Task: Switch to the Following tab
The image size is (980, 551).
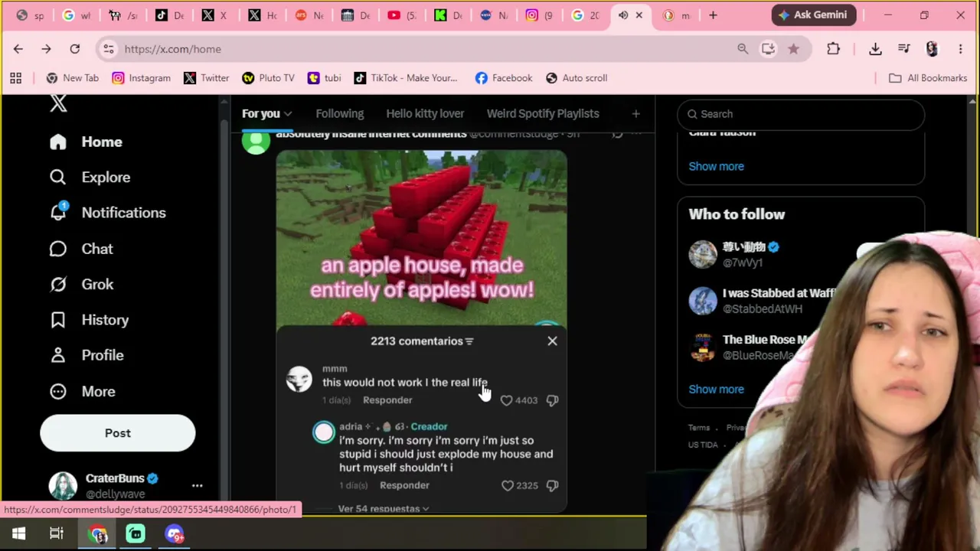Action: coord(340,113)
